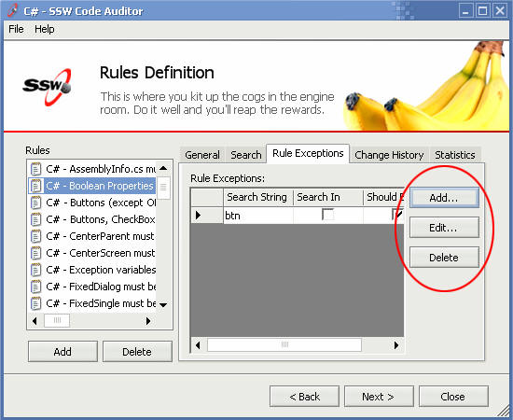Click the notepad icon beside AssemblyInfo.cs rule
This screenshot has width=513, height=420.
pos(35,169)
